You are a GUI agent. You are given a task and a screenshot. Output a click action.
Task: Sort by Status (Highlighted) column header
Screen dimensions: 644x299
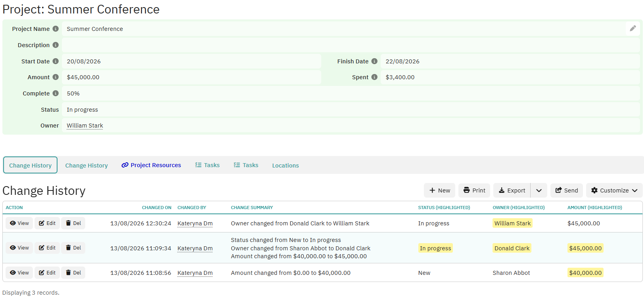[x=444, y=208]
